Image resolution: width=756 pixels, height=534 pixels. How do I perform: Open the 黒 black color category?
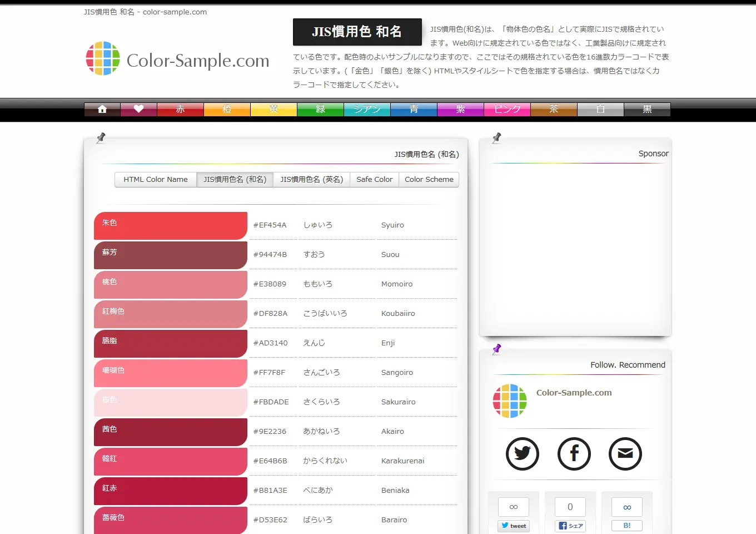[x=647, y=109]
